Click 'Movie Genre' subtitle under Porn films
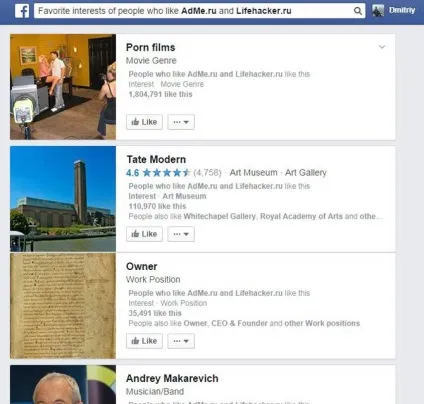The height and width of the screenshot is (404, 424). click(x=151, y=61)
